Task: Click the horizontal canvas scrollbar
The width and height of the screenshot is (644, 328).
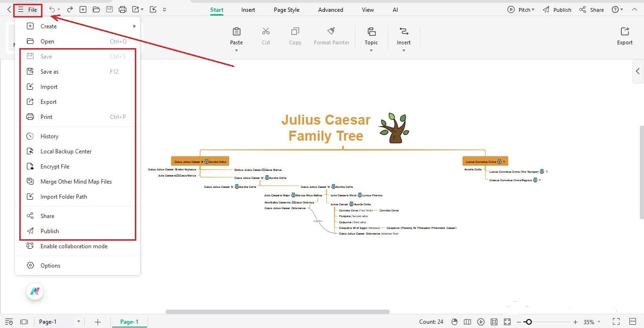Action: 277,311
